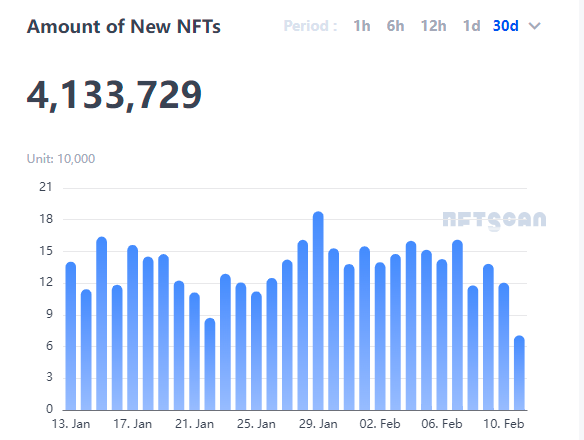This screenshot has width=584, height=440.
Task: Click the 17. Jan axis label
Action: tap(133, 424)
